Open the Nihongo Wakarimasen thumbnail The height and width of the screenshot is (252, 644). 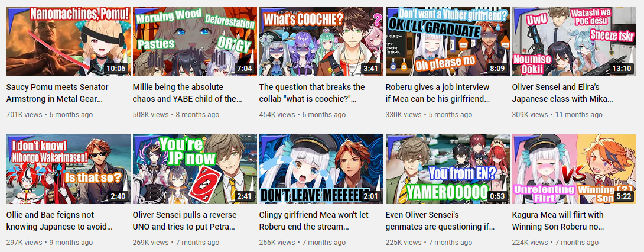pos(68,169)
